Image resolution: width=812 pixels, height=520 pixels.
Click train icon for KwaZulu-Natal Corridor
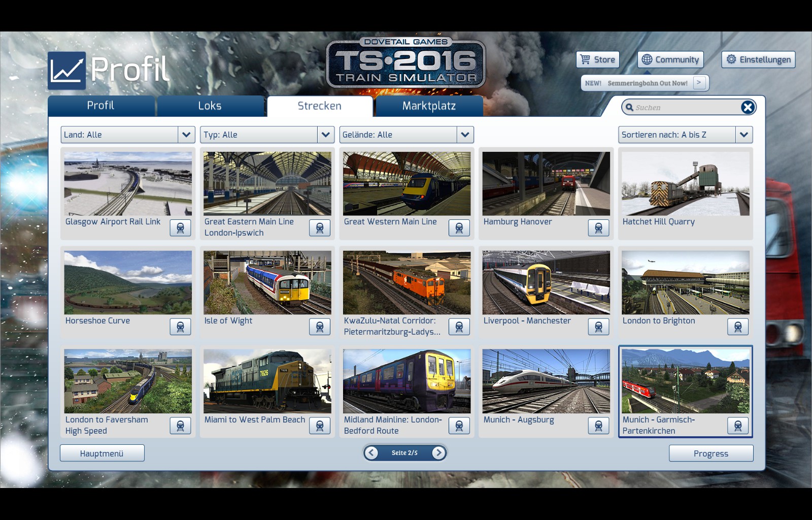[x=459, y=327]
